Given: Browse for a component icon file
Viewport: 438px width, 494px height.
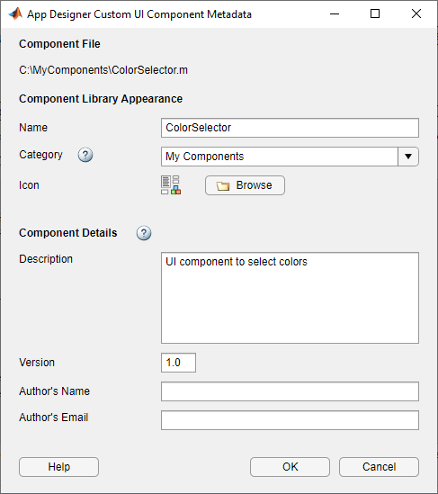Looking at the screenshot, I should (245, 185).
